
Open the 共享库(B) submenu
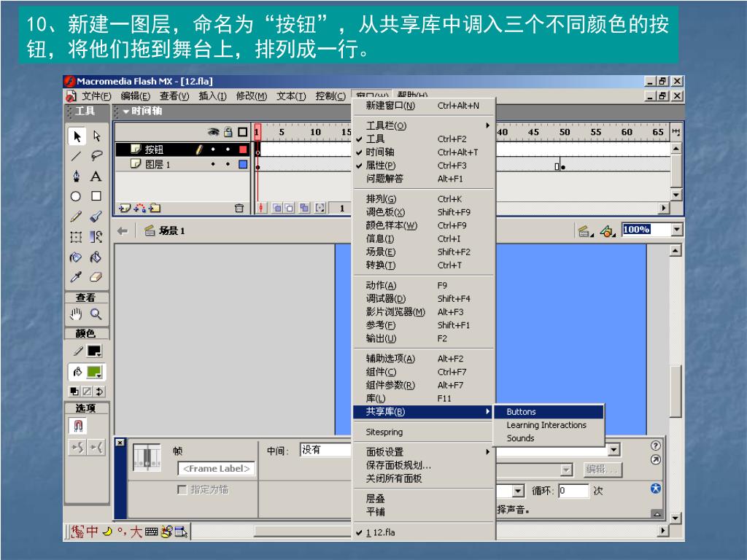pos(424,412)
